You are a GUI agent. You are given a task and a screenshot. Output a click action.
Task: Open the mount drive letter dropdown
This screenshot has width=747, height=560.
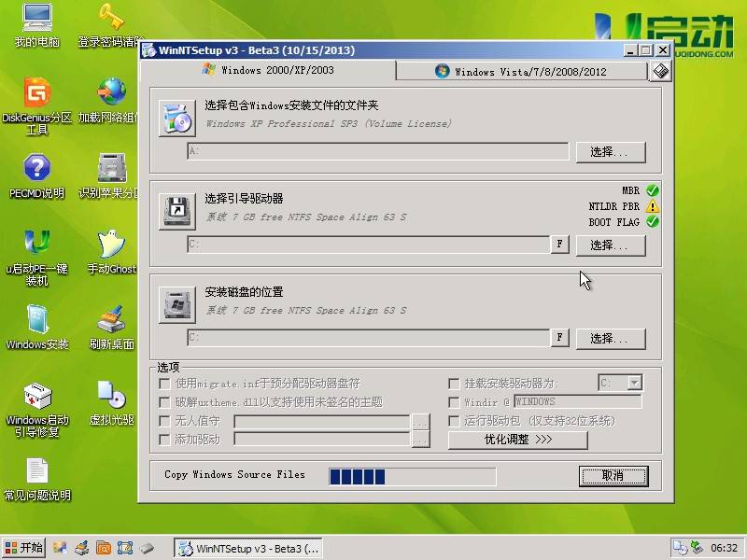click(x=632, y=382)
